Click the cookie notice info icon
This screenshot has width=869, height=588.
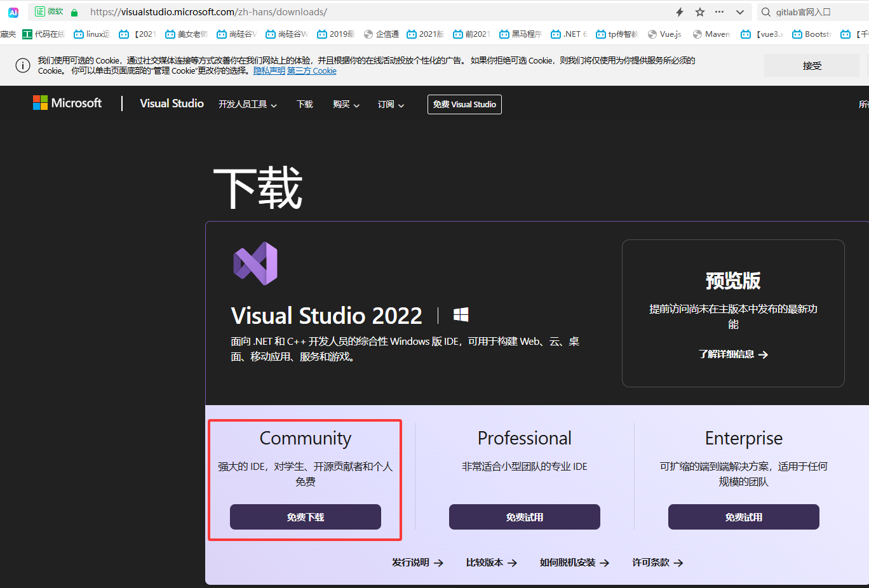point(23,65)
